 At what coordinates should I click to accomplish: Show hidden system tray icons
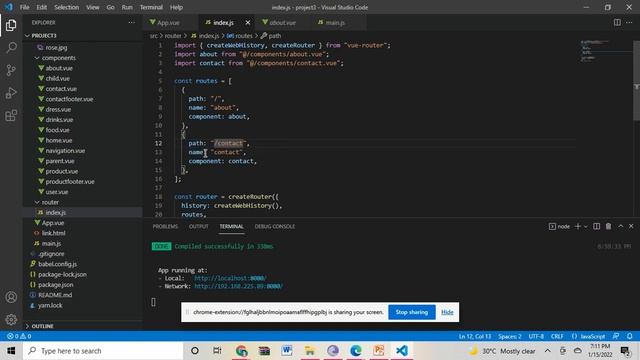tap(547, 351)
